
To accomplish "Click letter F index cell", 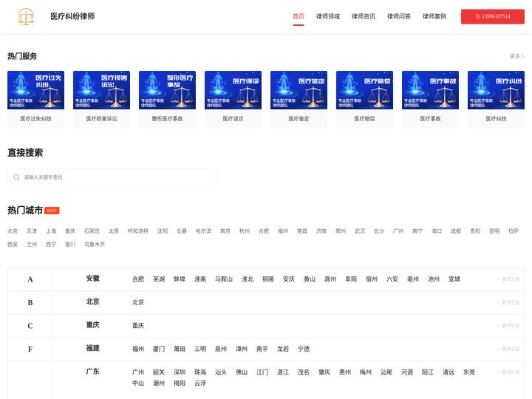I will tap(30, 349).
